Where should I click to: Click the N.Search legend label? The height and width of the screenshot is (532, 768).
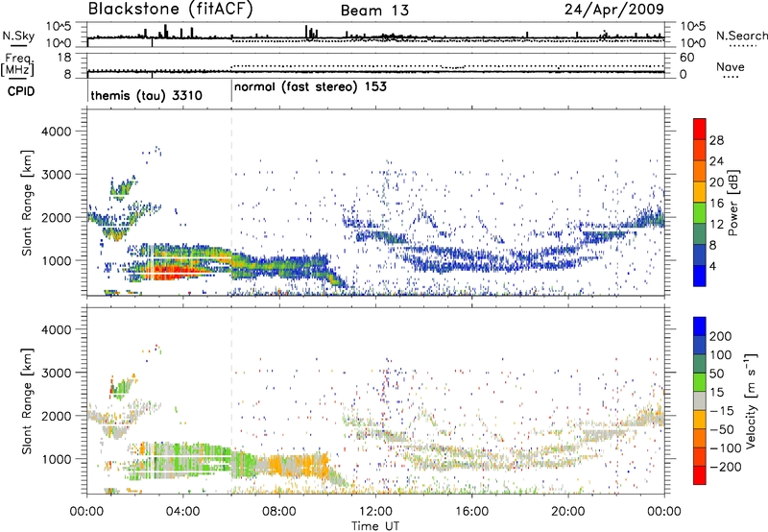tap(742, 36)
